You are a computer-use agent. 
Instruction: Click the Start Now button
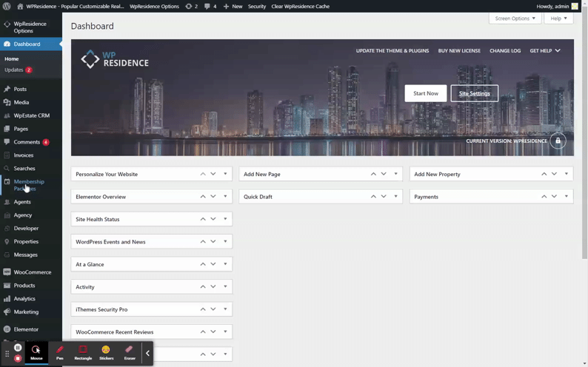coord(426,93)
